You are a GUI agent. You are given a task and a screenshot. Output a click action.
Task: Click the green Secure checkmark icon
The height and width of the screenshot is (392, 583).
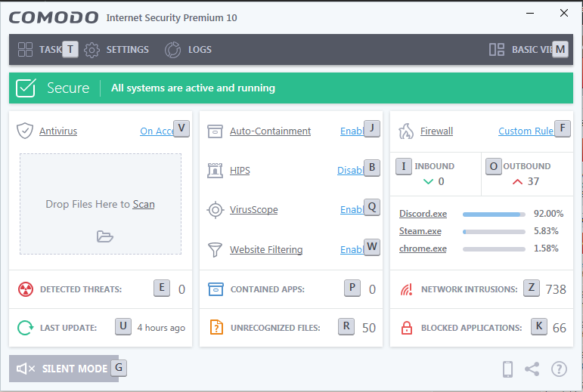tap(26, 88)
